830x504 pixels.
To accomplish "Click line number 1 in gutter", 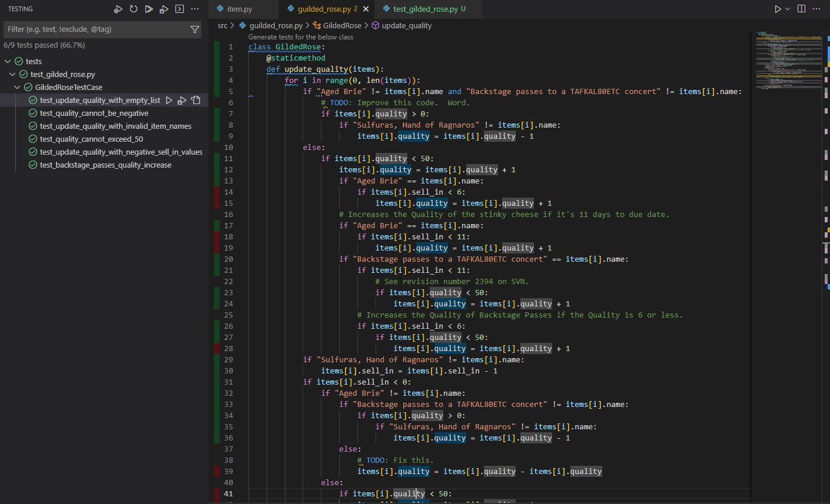I will (x=231, y=46).
